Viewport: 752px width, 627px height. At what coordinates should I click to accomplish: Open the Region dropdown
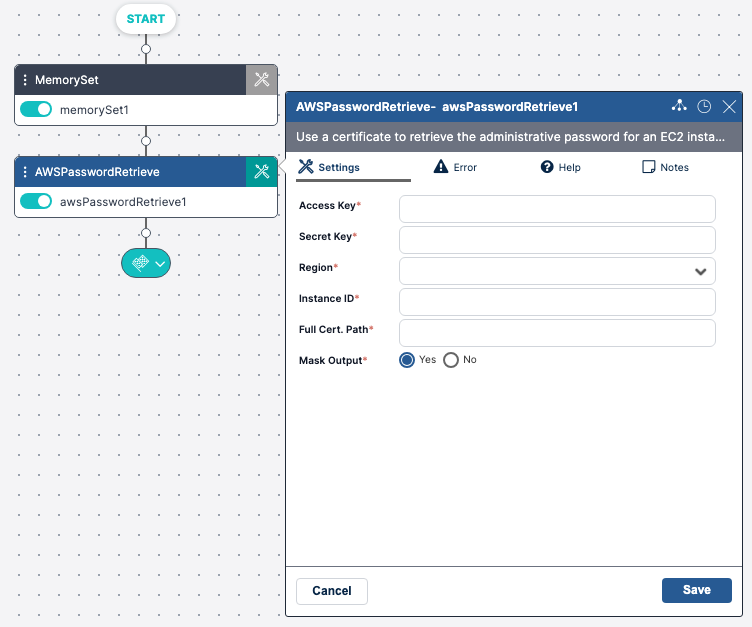tap(557, 271)
